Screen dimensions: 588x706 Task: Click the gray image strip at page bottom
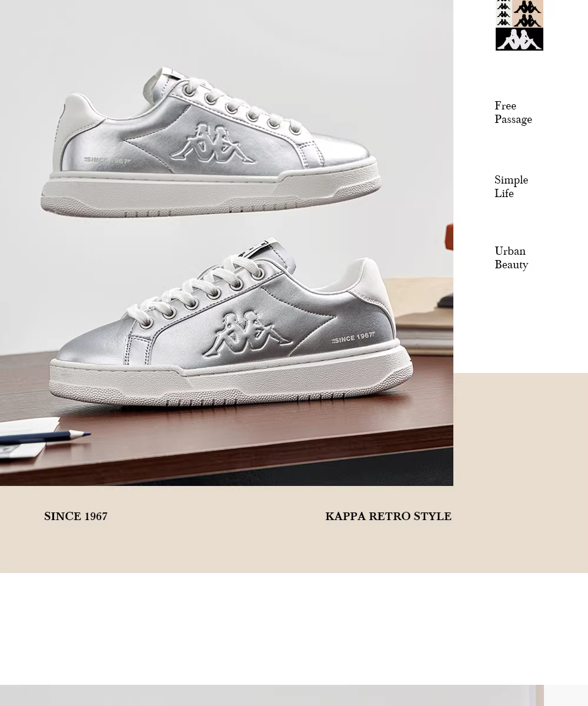[272, 695]
